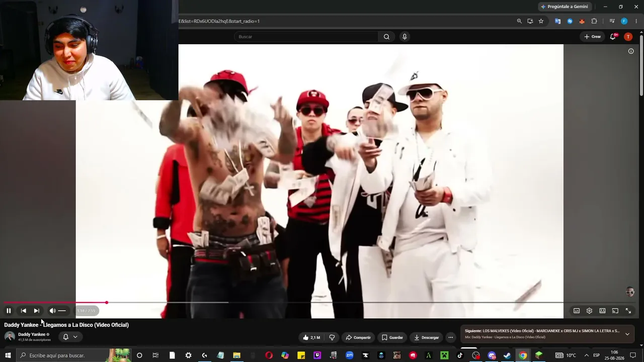This screenshot has height=362, width=644.
Task: Click the video info card icon
Action: (x=631, y=51)
